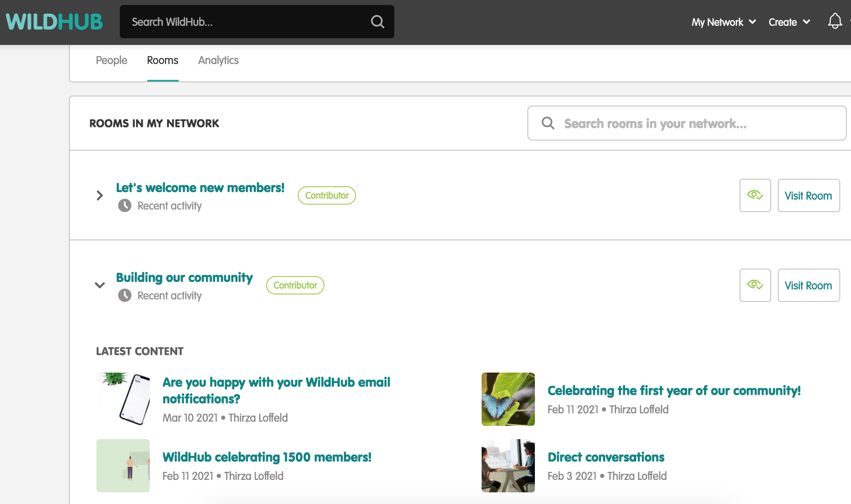Click the magnifier icon in top search bar

377,22
